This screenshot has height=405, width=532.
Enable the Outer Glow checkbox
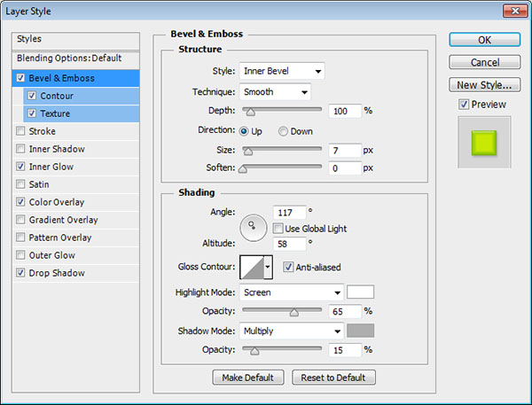[x=20, y=254]
